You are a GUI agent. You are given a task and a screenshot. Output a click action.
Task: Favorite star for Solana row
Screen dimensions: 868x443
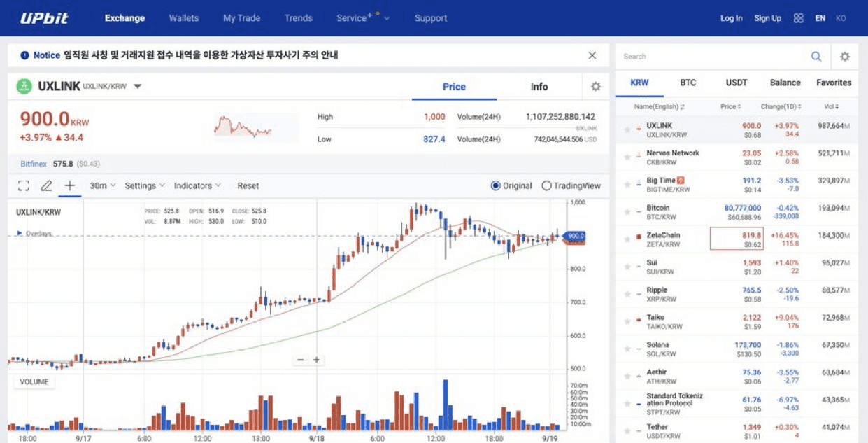[627, 349]
